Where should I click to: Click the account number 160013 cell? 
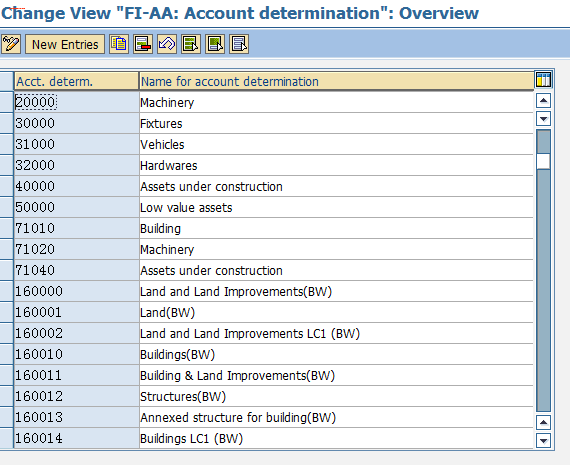(76, 417)
